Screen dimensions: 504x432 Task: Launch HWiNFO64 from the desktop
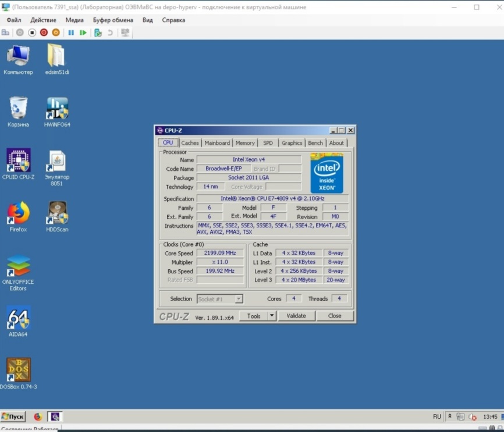tap(57, 112)
